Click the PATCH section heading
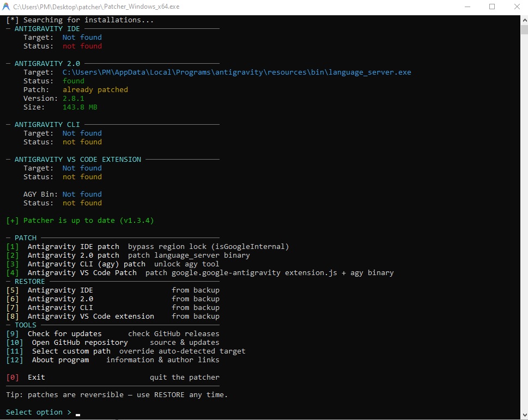Screen dimensions: 528x420 26,238
